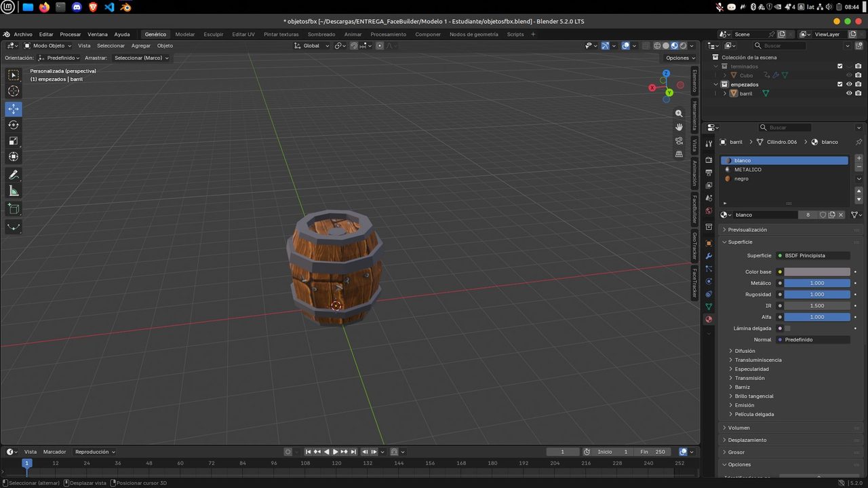Collapse the Superficie panel
The image size is (868, 488).
coord(791,242)
